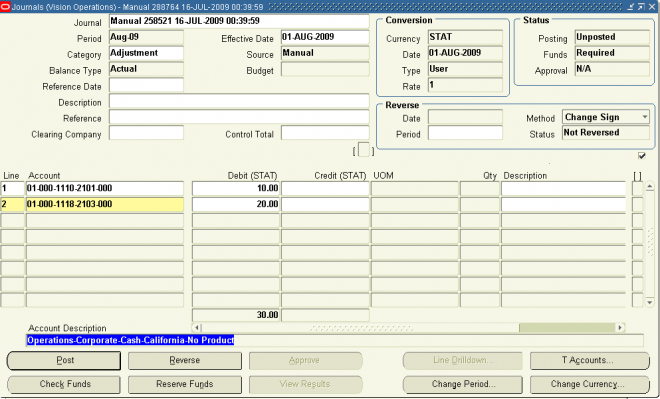Click the Conversion Type field showing User
Image resolution: width=660 pixels, height=399 pixels.
coord(465,69)
